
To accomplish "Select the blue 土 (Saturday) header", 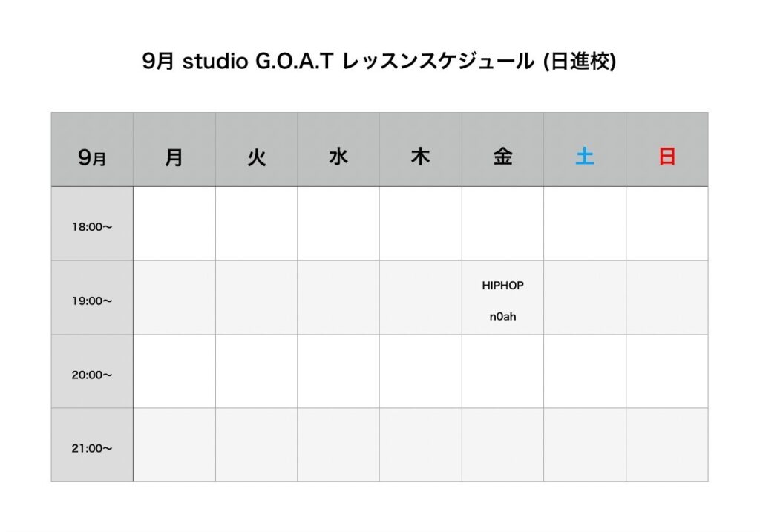I will click(585, 157).
